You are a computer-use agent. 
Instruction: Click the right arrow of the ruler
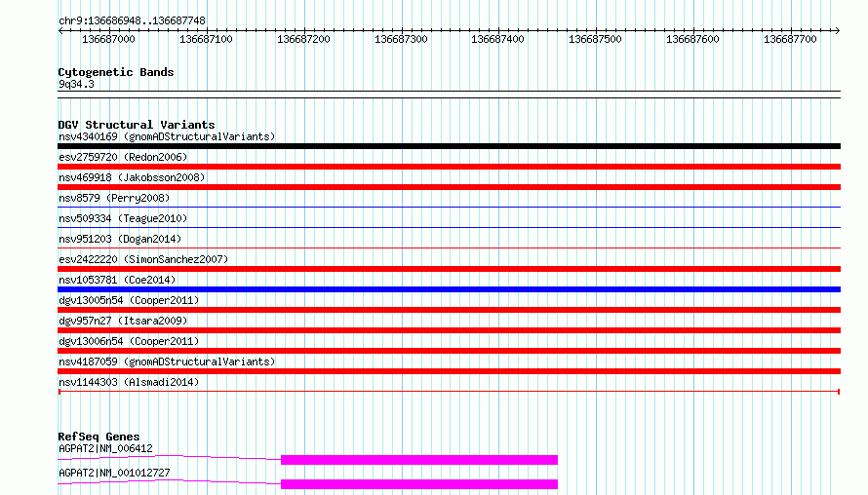pos(838,31)
